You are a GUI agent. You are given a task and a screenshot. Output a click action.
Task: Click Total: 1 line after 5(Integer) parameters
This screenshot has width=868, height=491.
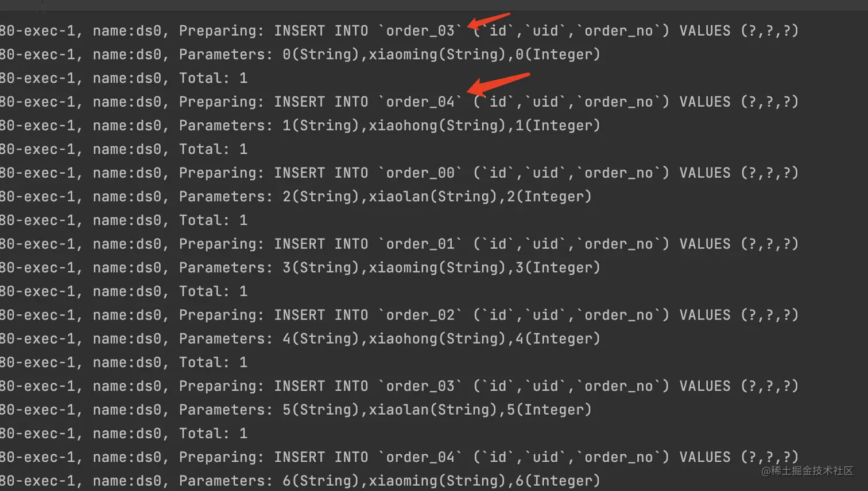213,434
